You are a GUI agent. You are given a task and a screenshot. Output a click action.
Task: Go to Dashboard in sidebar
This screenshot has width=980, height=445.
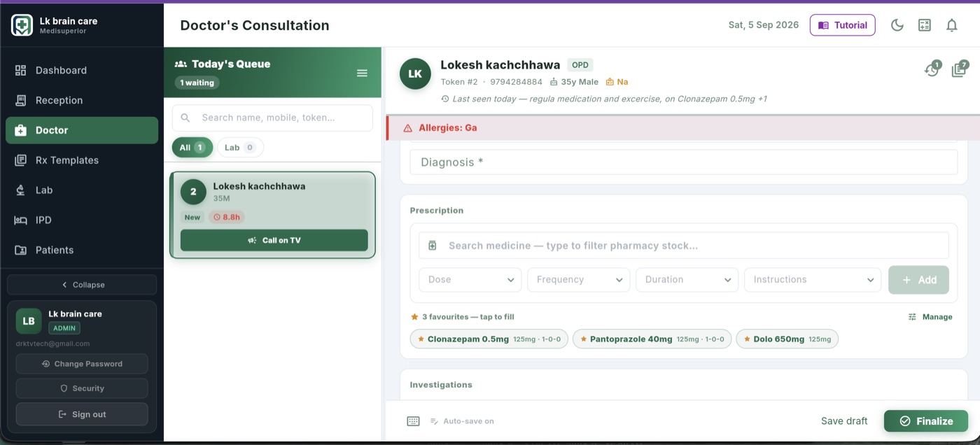coord(82,70)
